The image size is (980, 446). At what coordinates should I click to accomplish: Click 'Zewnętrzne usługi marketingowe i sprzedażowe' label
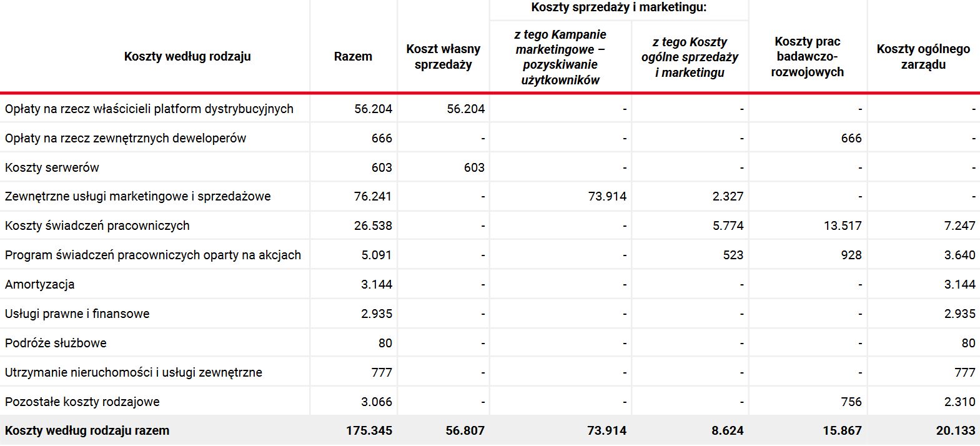pyautogui.click(x=138, y=196)
